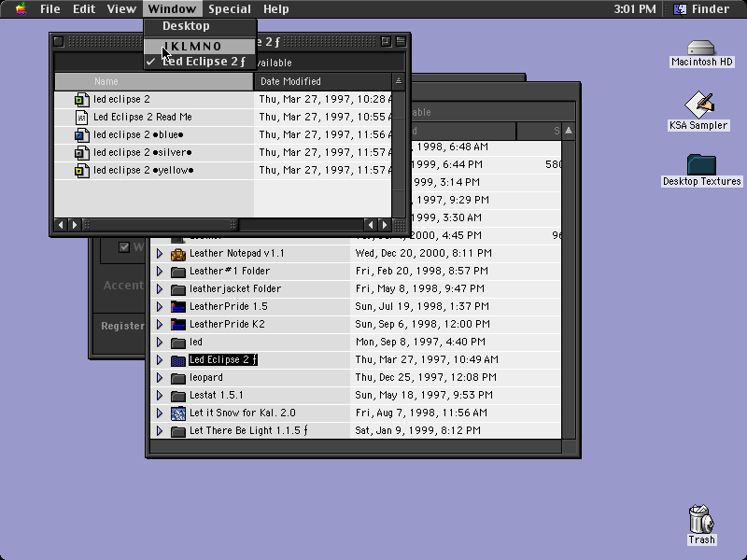Viewport: 747px width, 560px height.
Task: Select the LeatherPride 1.5 icon
Action: click(178, 307)
